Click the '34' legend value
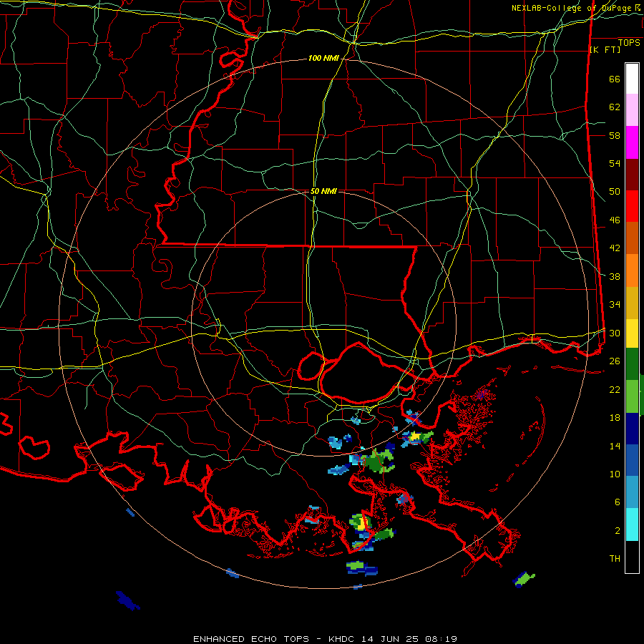 tap(615, 305)
